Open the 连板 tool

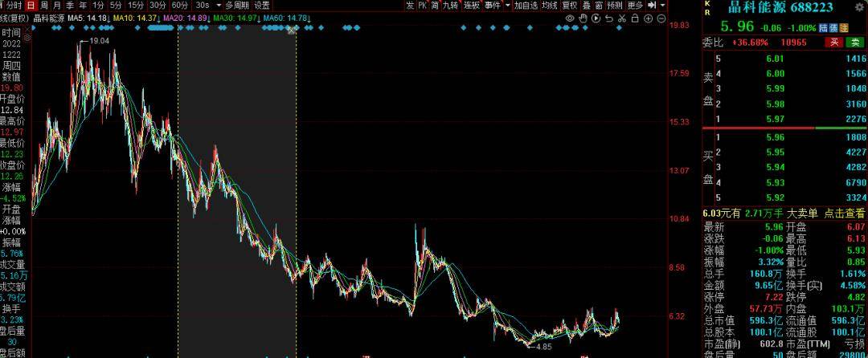[x=472, y=6]
